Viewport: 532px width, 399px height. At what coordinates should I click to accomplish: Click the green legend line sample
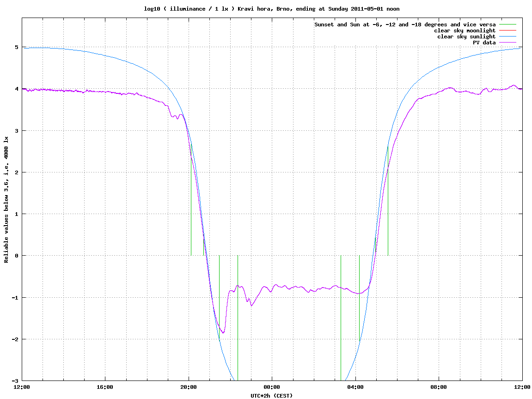(x=508, y=25)
